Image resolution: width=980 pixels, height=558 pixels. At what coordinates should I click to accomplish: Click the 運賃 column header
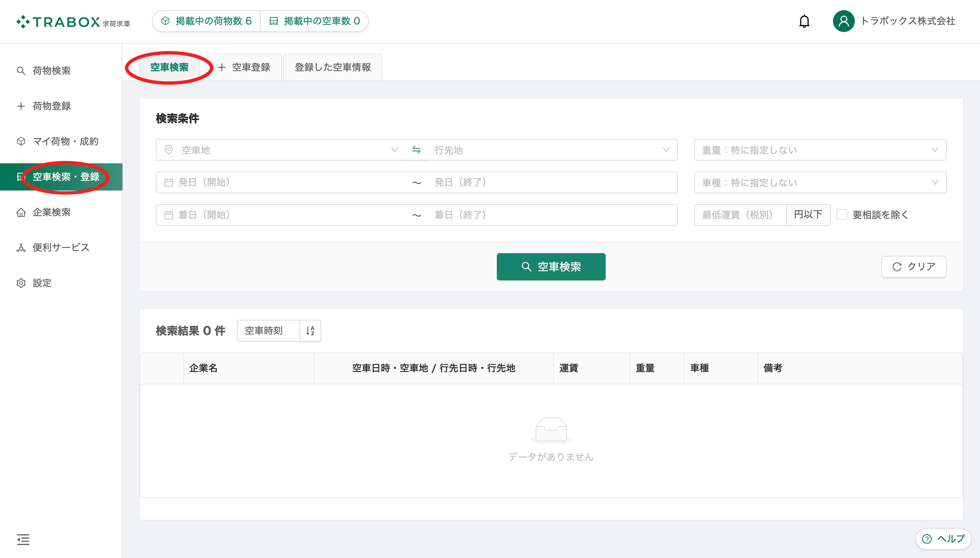(592, 368)
